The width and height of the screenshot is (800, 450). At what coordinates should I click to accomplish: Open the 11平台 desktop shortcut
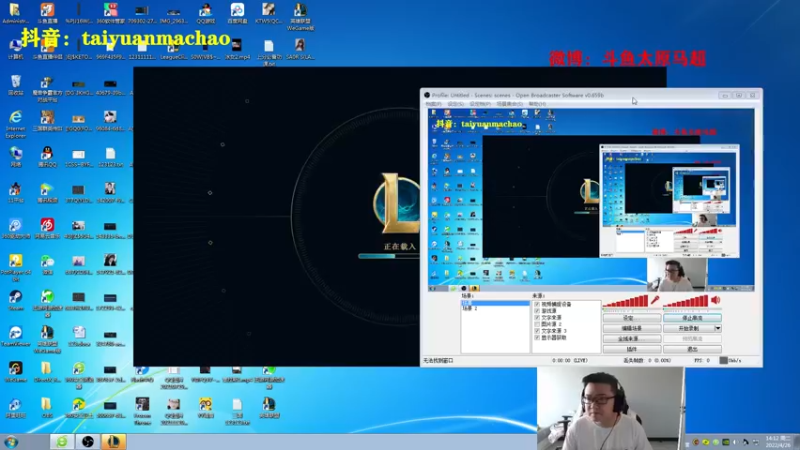[x=15, y=193]
